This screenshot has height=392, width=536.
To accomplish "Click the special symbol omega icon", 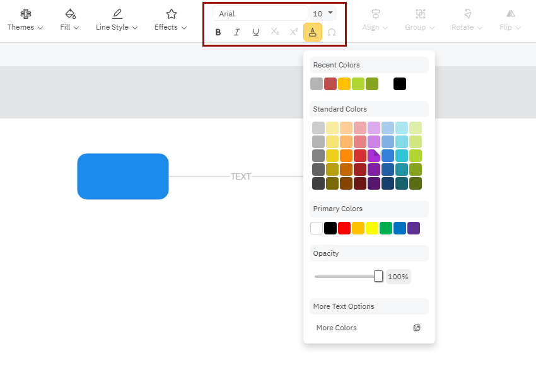I will (x=332, y=32).
